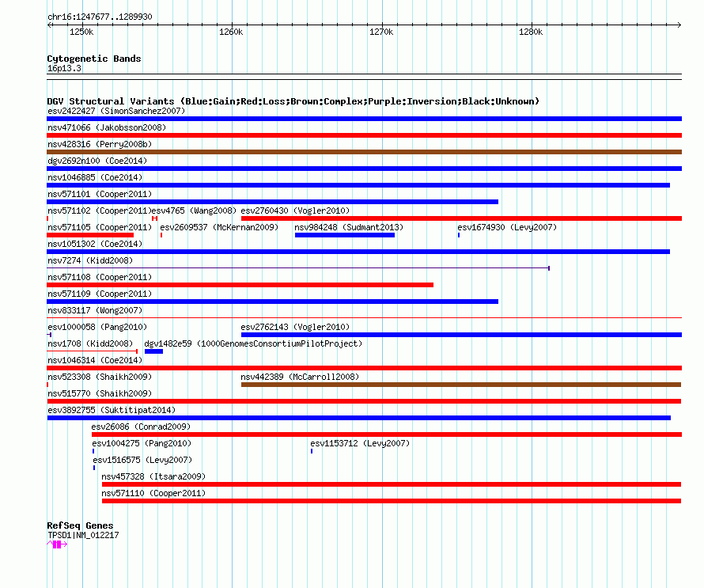
Task: Click the dgv1482e59 blue gain bar
Action: click(153, 351)
